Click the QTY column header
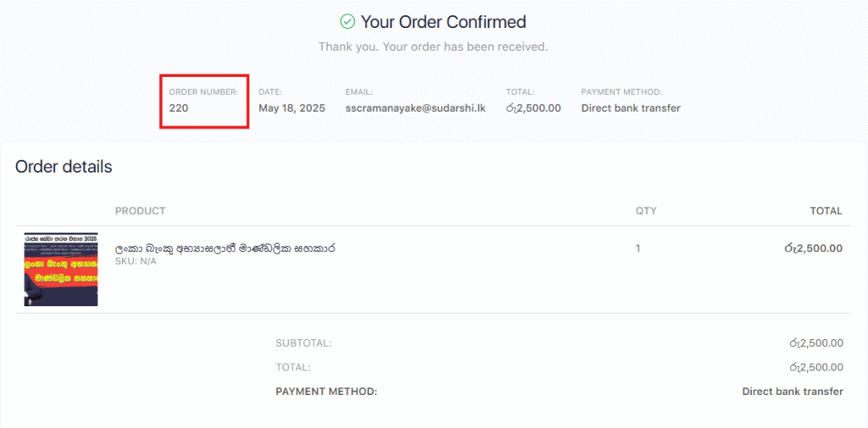Screen dimensions: 868x428 [646, 211]
